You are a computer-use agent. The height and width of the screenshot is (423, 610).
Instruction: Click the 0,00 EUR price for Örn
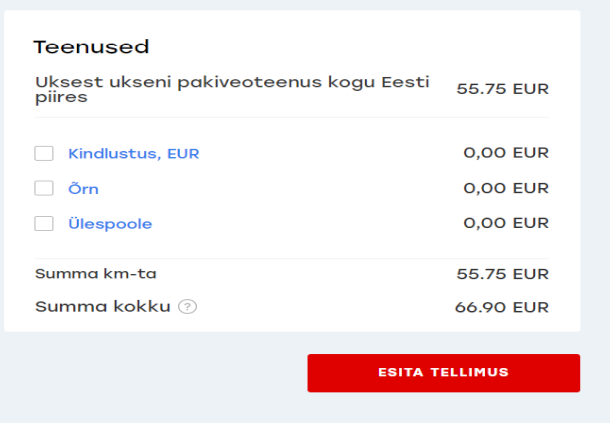click(x=506, y=188)
